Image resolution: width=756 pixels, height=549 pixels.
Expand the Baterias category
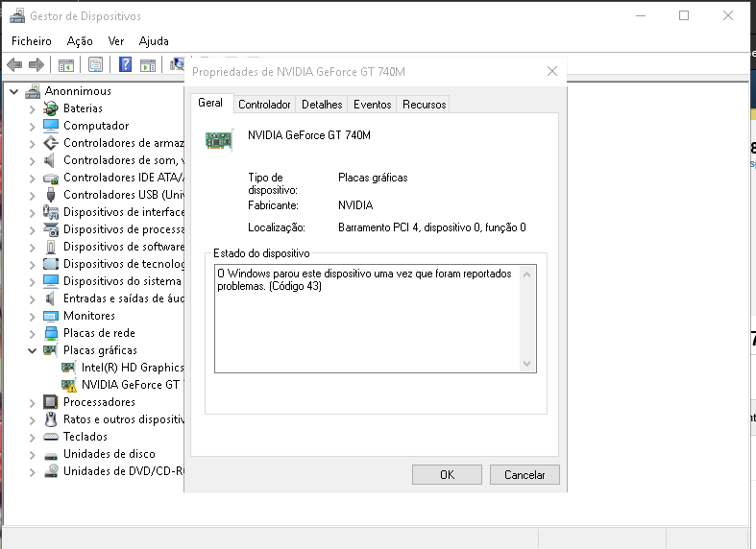[x=33, y=109]
